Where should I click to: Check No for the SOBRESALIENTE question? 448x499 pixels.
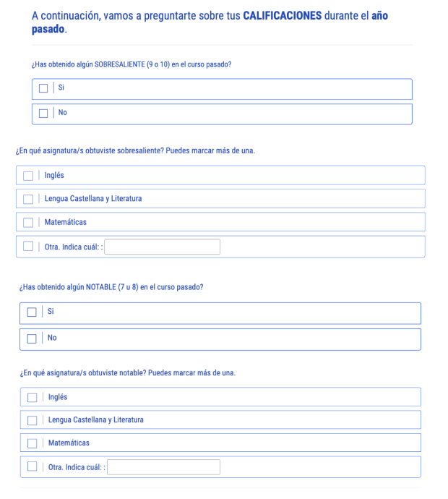(x=43, y=113)
